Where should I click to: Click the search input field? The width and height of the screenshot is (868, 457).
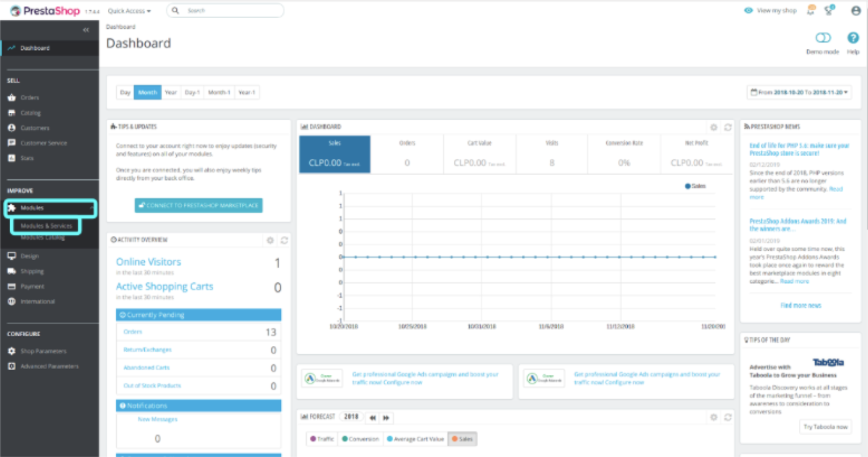[225, 10]
